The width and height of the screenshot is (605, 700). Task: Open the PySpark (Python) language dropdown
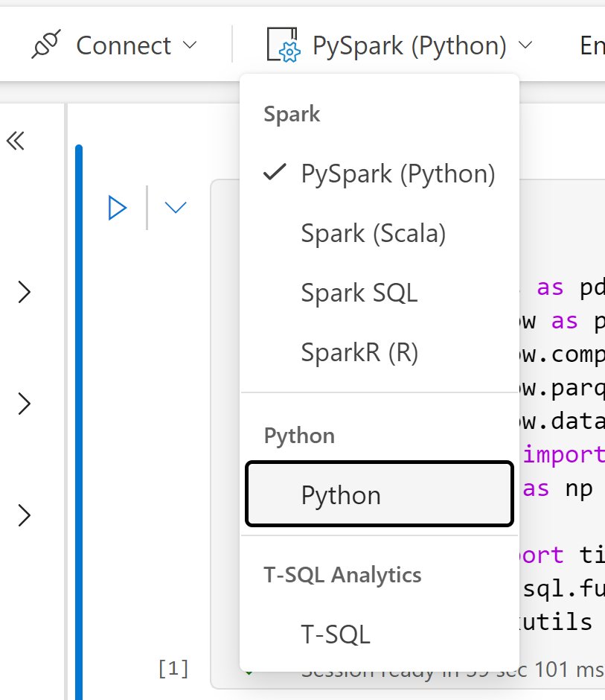400,45
